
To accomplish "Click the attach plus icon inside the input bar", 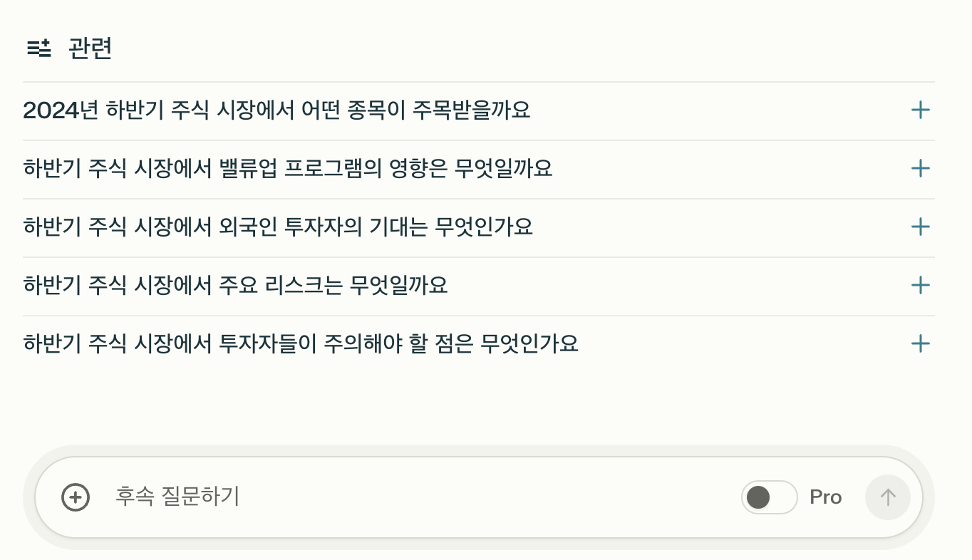I will (75, 497).
